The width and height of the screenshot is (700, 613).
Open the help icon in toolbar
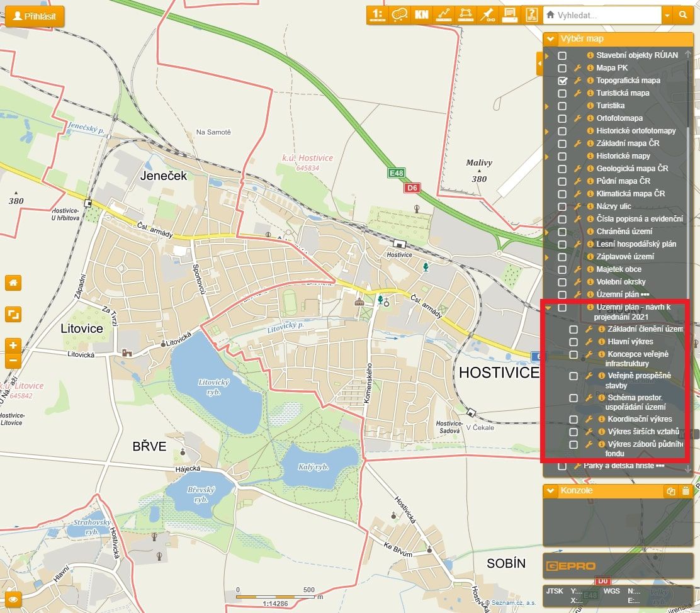531,14
